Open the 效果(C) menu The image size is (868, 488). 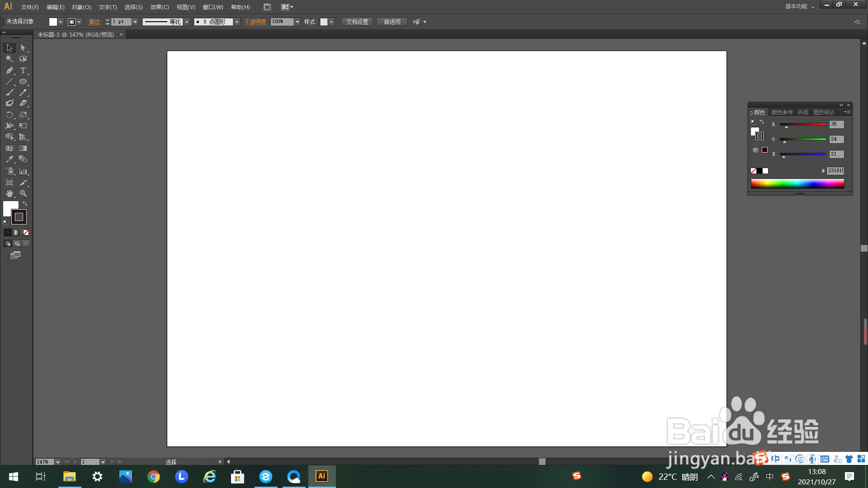tap(160, 7)
